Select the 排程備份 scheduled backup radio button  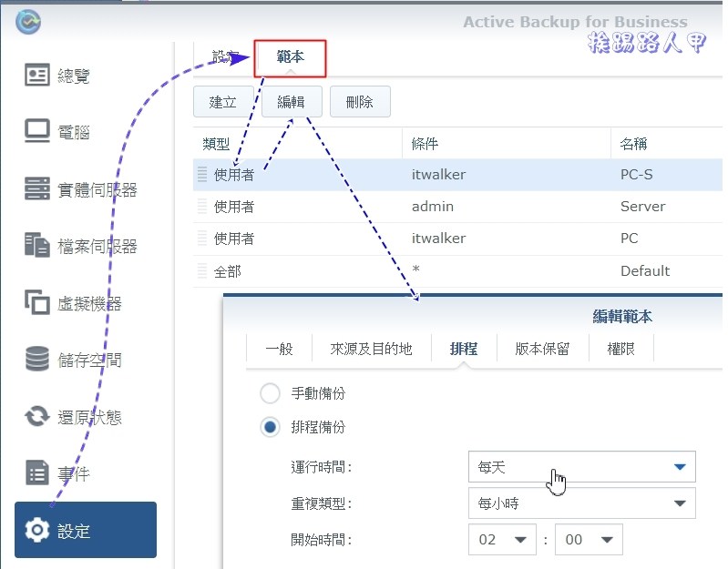(270, 427)
